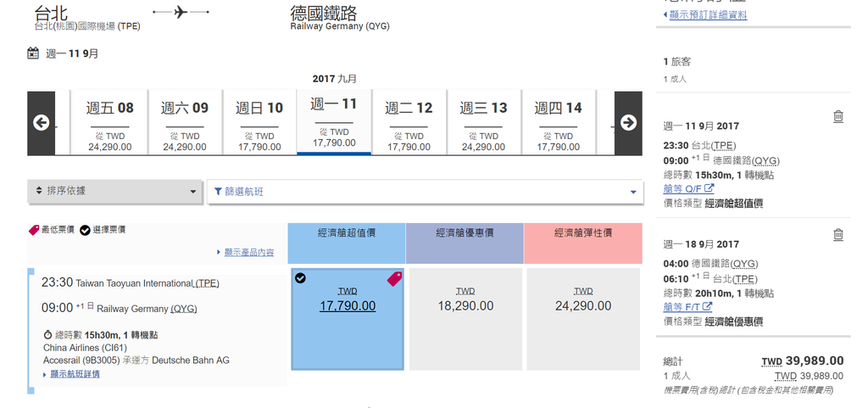Click the next dates right arrow

point(628,123)
